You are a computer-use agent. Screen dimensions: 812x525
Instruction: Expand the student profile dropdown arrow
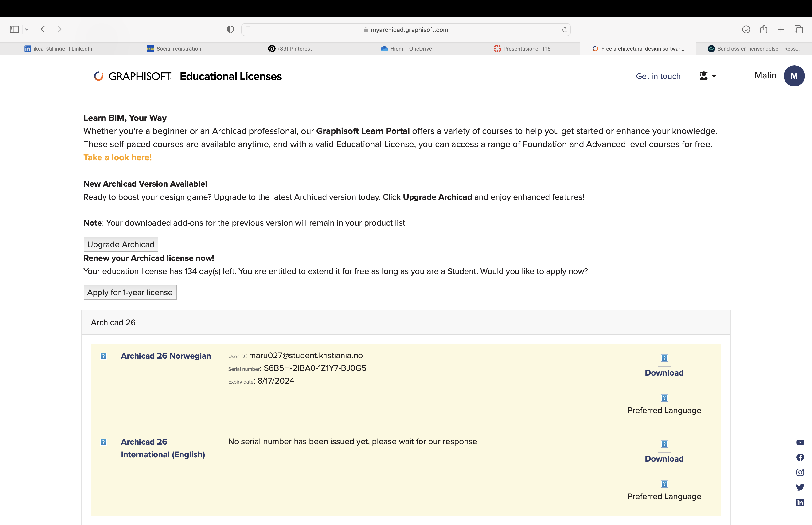pos(714,76)
